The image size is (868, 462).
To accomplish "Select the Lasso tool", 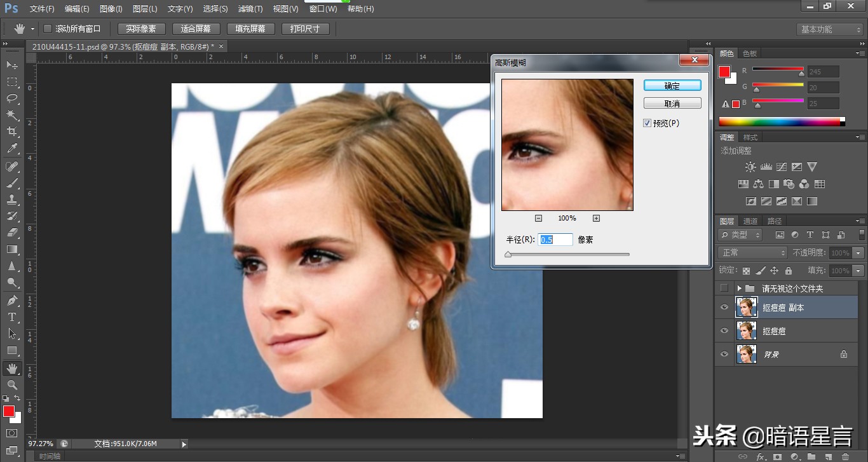I will tap(12, 99).
